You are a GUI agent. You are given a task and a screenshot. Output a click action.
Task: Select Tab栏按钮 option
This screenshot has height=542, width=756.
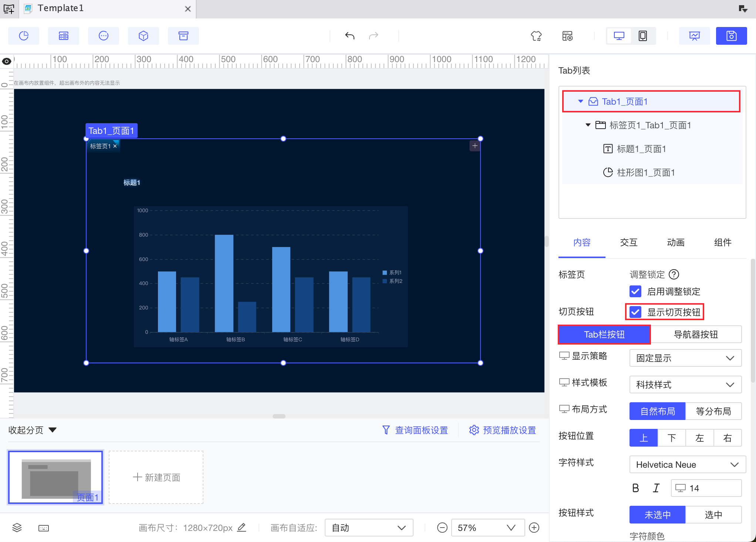click(604, 334)
